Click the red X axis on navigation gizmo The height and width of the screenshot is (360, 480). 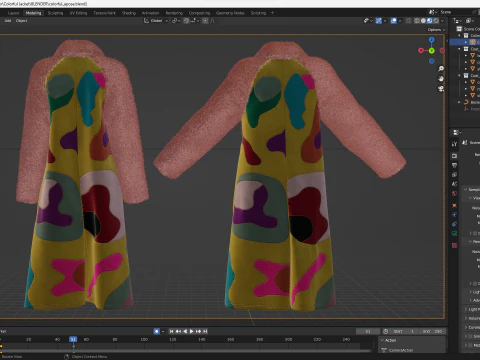pyautogui.click(x=421, y=51)
